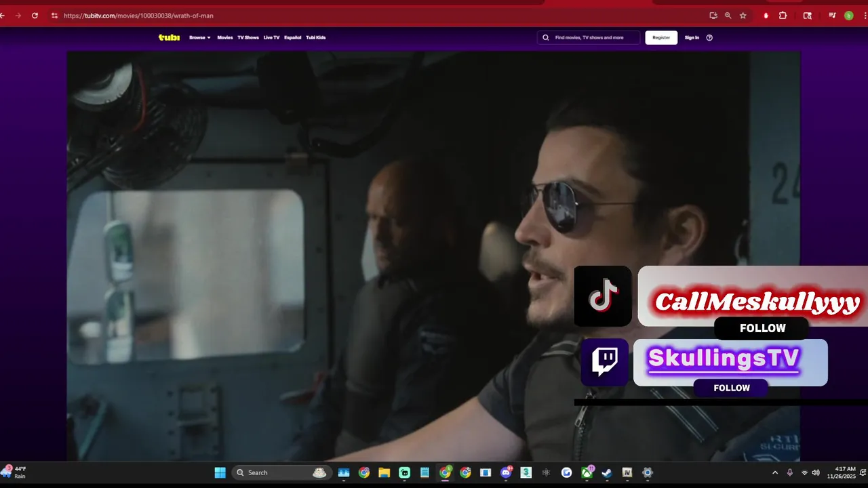Image resolution: width=868 pixels, height=488 pixels.
Task: Open the site information icon beside the URL
Action: (x=55, y=16)
